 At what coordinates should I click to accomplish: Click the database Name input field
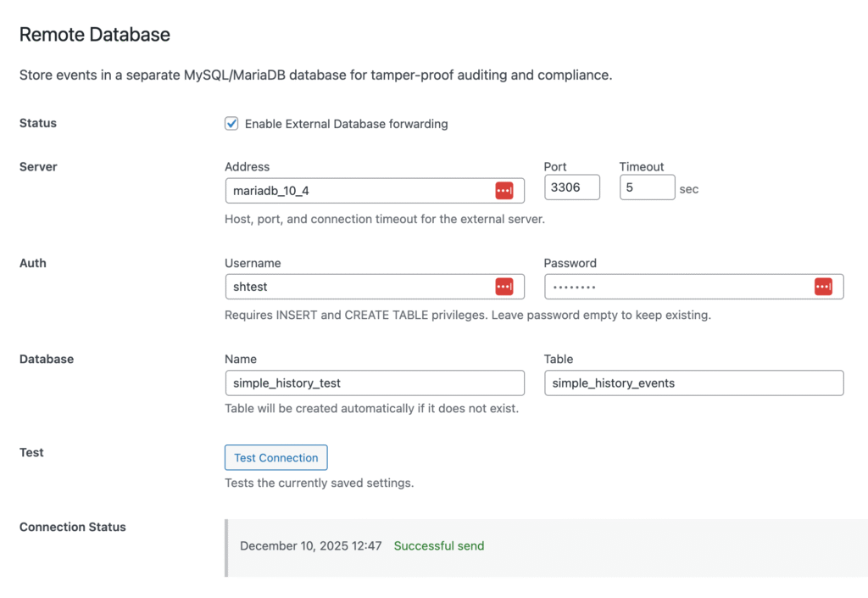coord(374,383)
